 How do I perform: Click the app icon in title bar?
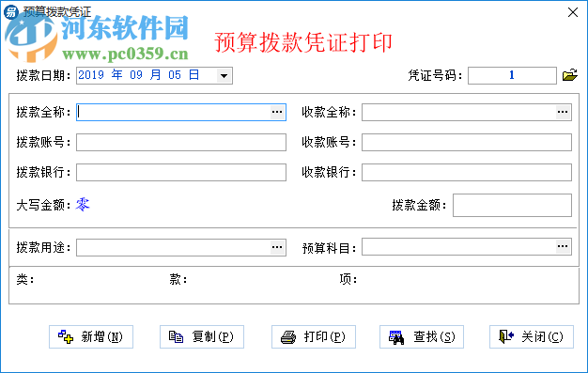tap(11, 12)
